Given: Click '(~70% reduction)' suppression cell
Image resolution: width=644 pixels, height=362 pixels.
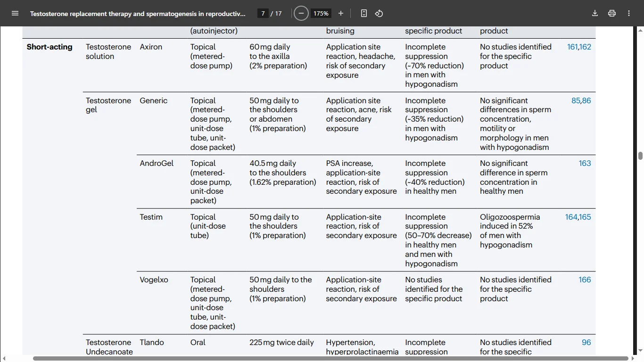Looking at the screenshot, I should (x=434, y=66).
